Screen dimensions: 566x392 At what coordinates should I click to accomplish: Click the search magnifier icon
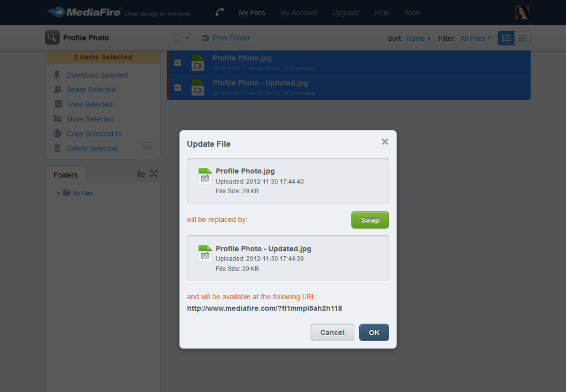[x=52, y=38]
